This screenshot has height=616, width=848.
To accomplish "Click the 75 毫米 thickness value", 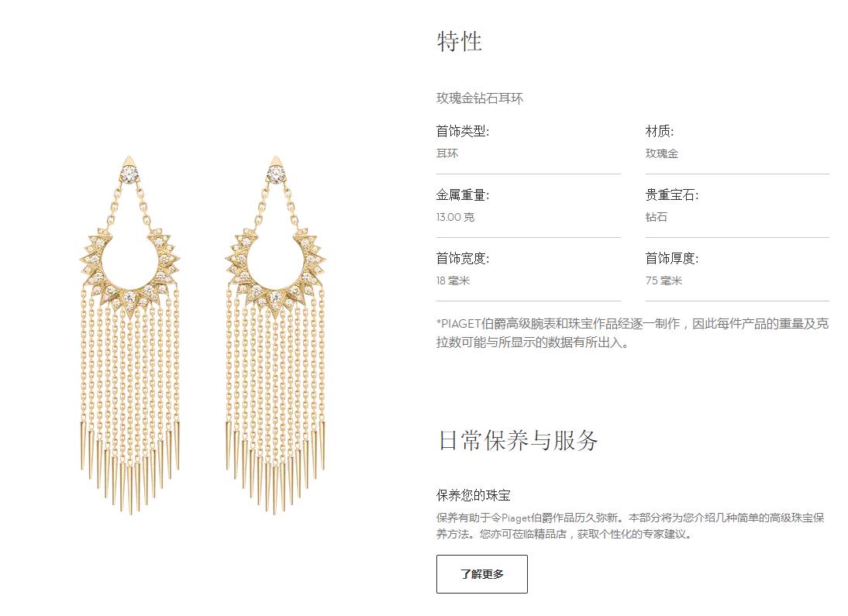I will pyautogui.click(x=664, y=280).
